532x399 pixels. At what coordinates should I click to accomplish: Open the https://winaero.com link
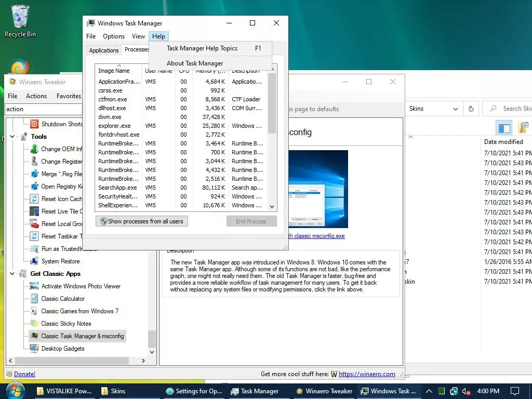(367, 374)
